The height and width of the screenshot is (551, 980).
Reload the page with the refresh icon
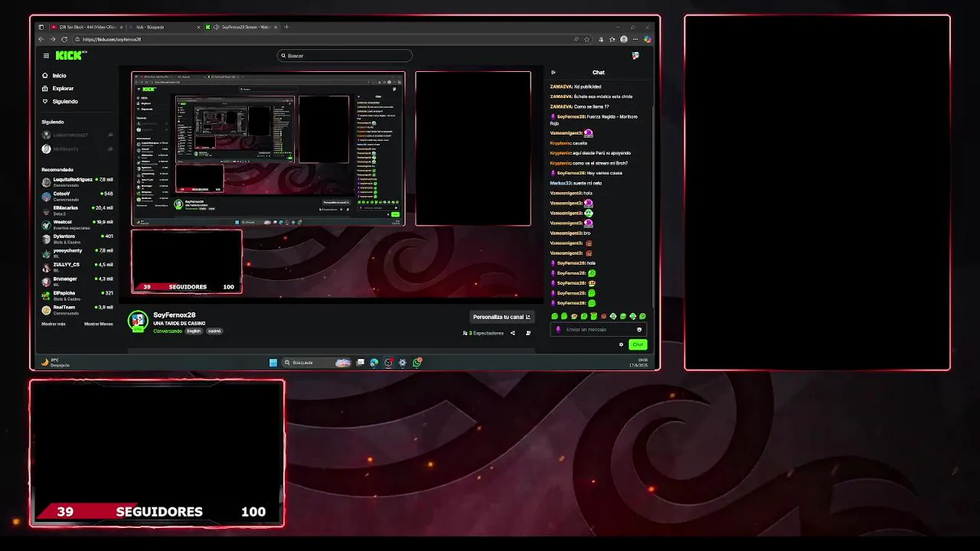point(64,39)
